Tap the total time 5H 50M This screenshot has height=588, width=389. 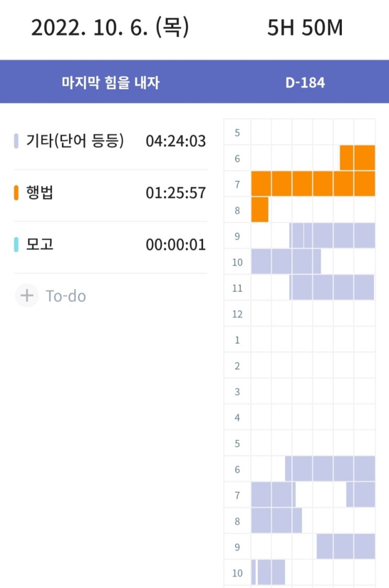click(305, 28)
